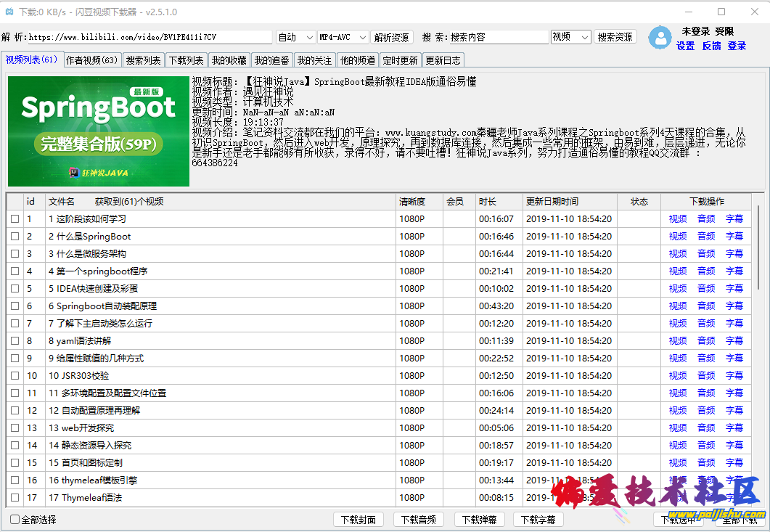Check the checkbox for video 1 这阶段该如何学习
The width and height of the screenshot is (770, 532).
pyautogui.click(x=15, y=218)
